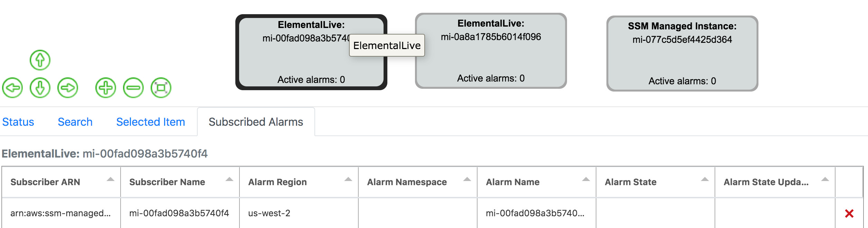Pan the diagram left with the arrow icon

click(12, 88)
